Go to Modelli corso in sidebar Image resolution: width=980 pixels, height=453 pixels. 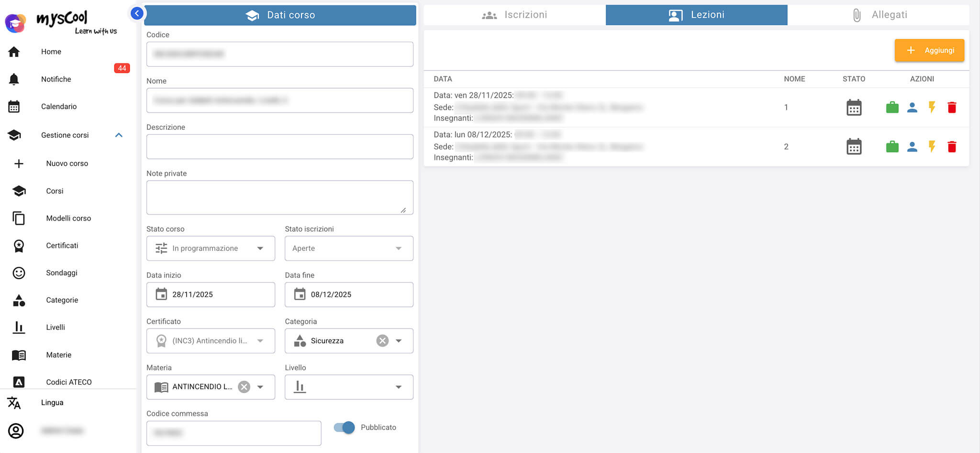click(x=68, y=218)
